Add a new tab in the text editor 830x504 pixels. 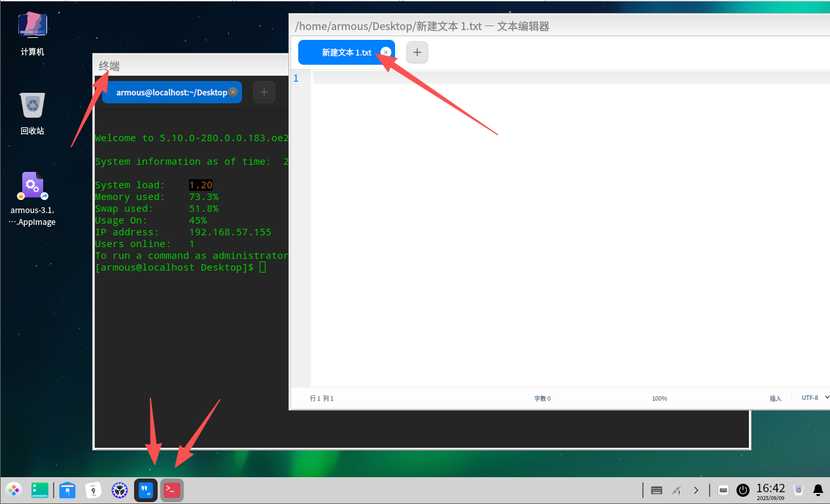[417, 52]
